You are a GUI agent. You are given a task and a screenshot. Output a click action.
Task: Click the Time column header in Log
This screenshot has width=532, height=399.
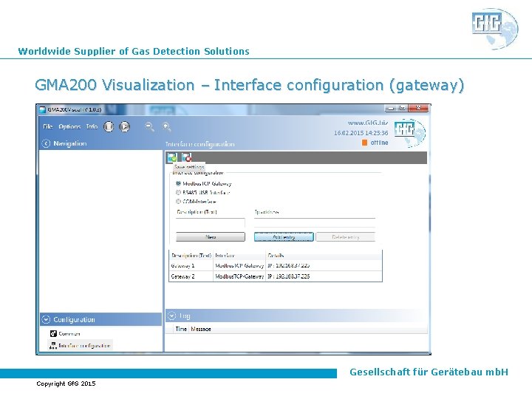181,329
